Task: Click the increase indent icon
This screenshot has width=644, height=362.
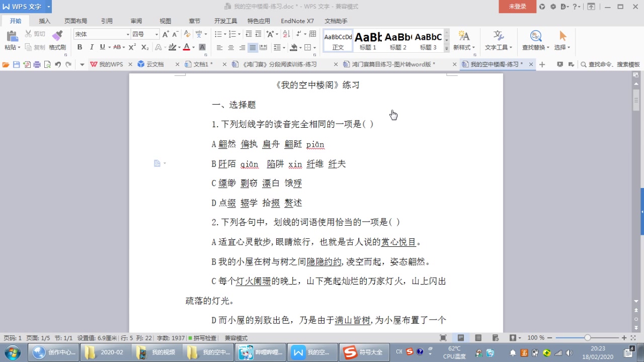Action: (258, 34)
